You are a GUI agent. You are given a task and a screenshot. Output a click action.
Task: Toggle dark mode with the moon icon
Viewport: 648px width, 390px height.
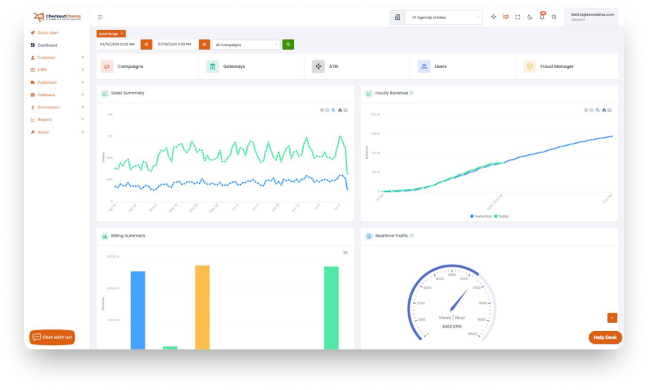tap(530, 17)
